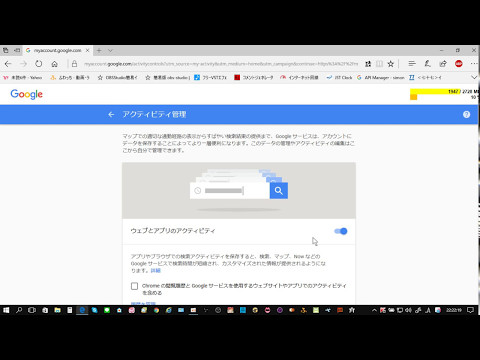Open the obs studio bookmark
This screenshot has width=480, height=360.
pos(167,77)
